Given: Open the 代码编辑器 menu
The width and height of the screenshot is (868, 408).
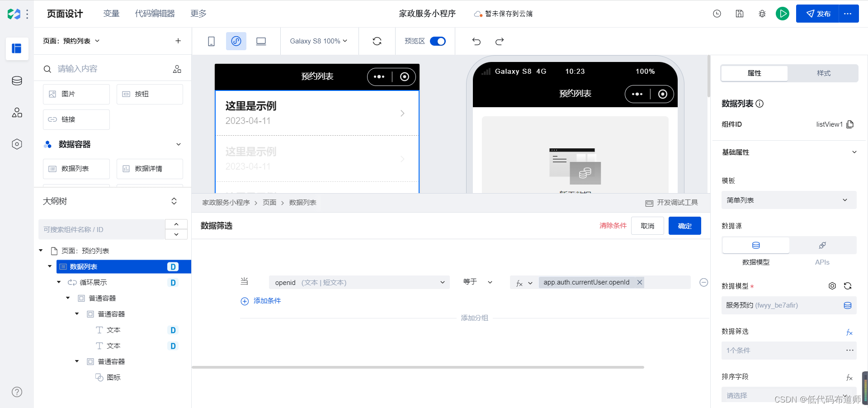Looking at the screenshot, I should (x=155, y=14).
